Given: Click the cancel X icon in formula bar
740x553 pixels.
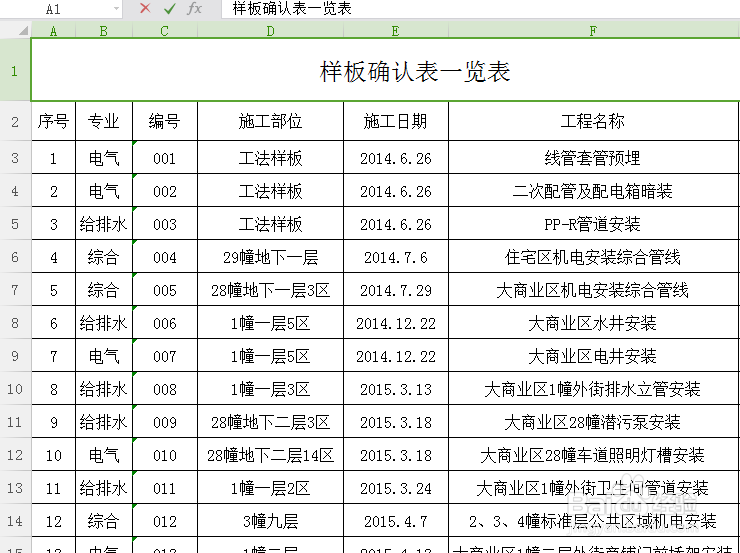Looking at the screenshot, I should tap(145, 8).
